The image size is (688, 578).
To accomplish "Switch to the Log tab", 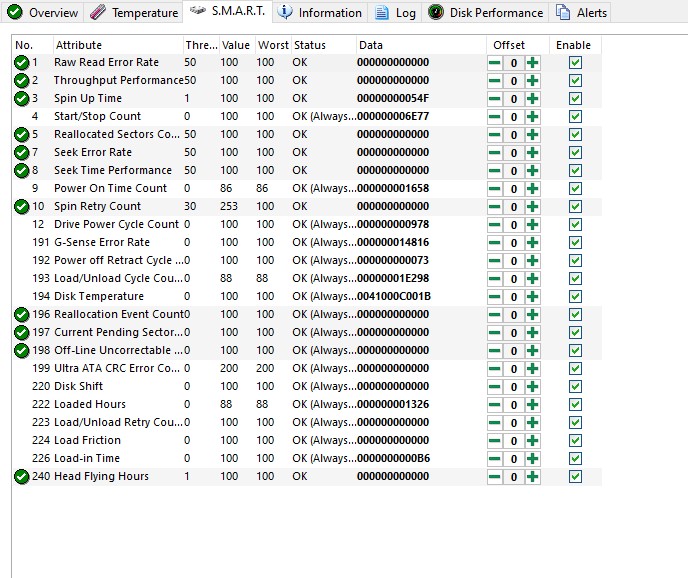I will (395, 12).
